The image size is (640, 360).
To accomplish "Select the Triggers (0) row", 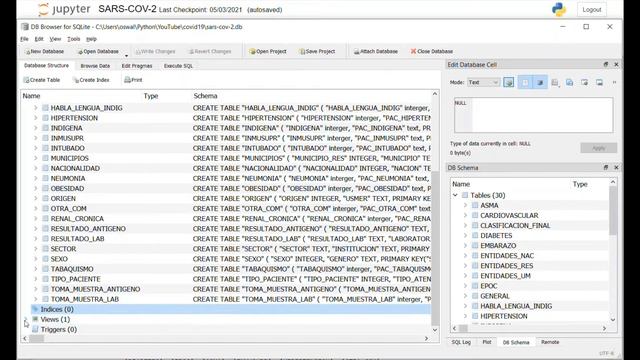I will (231, 329).
